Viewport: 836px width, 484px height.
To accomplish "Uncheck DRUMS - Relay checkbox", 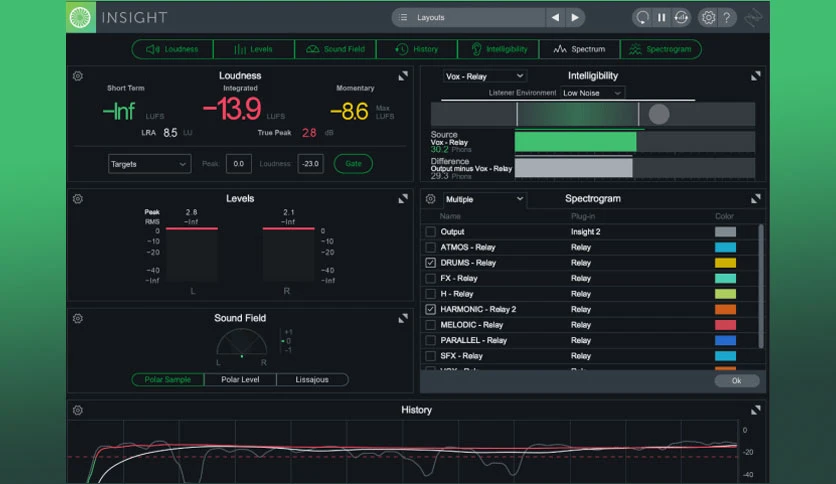I will coord(430,263).
